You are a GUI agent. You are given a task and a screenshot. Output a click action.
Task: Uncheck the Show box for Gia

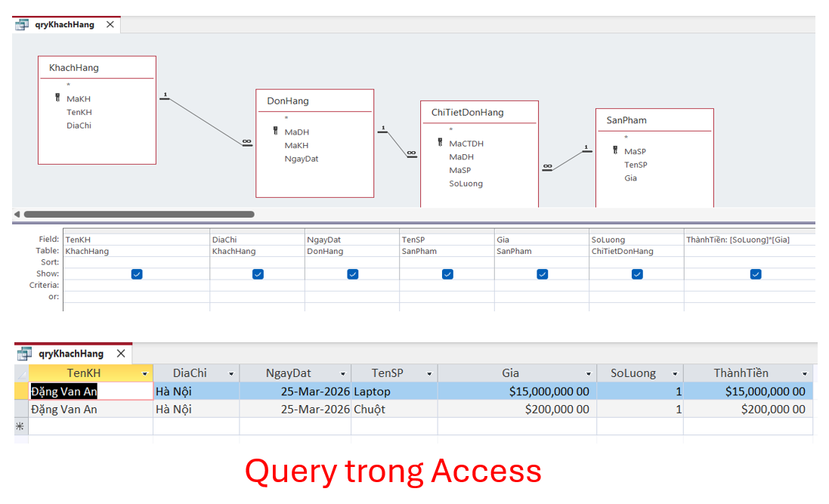(x=541, y=274)
